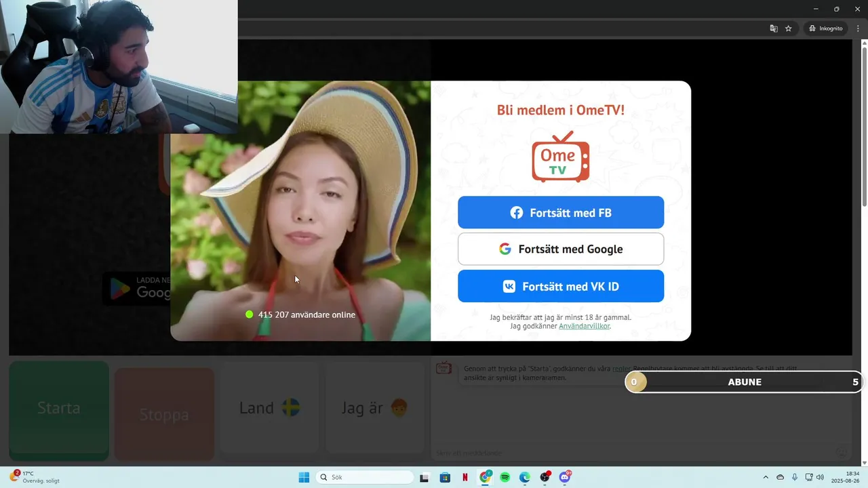868x488 pixels.
Task: Open the Användarvillkor terms link
Action: (584, 326)
